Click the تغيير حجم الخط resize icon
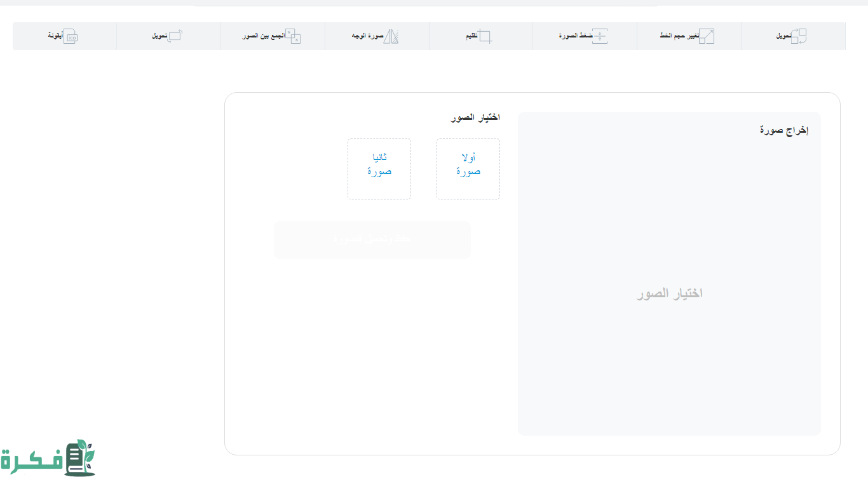 pyautogui.click(x=707, y=36)
